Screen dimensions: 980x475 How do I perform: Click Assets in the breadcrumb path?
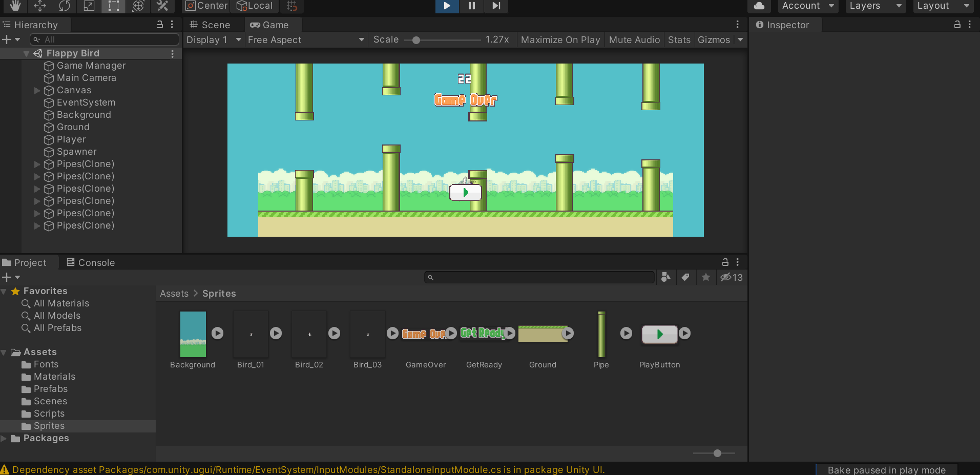coord(174,294)
